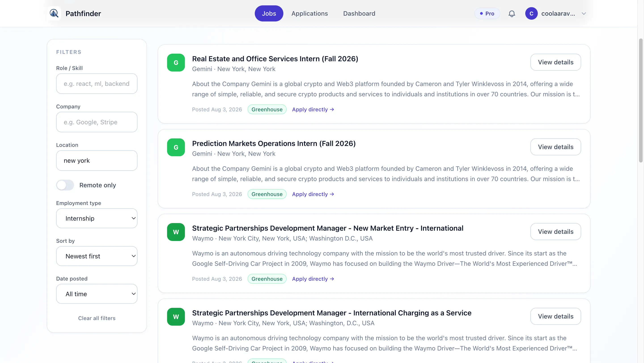
Task: Click Gemini logo on Real Estate Intern card
Action: pyautogui.click(x=176, y=62)
